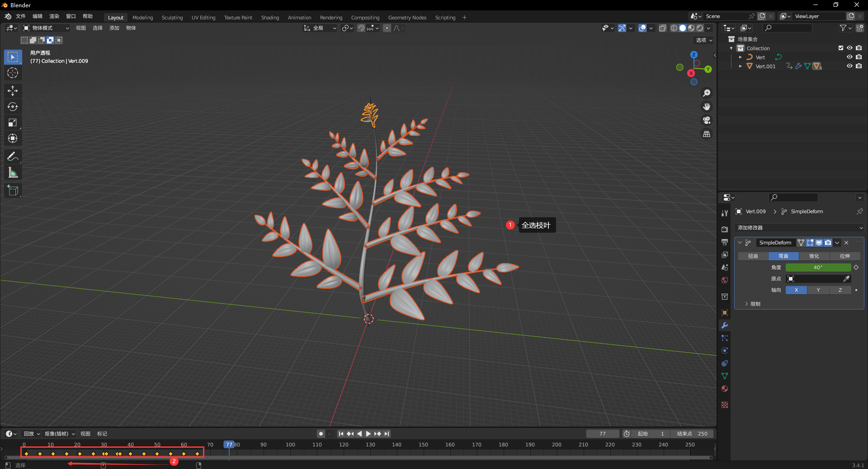
Task: Activate the Annotate pencil tool
Action: pos(13,156)
